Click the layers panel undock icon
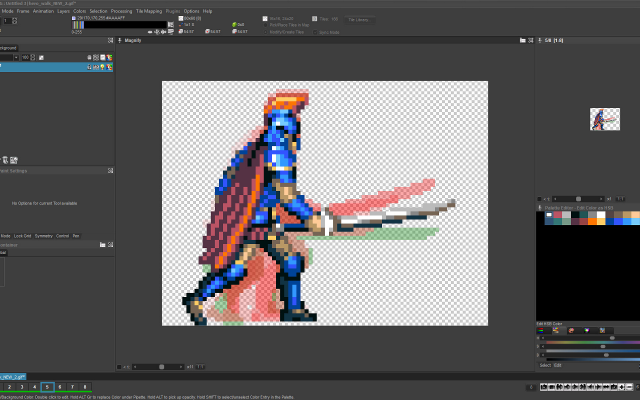 tap(110, 40)
